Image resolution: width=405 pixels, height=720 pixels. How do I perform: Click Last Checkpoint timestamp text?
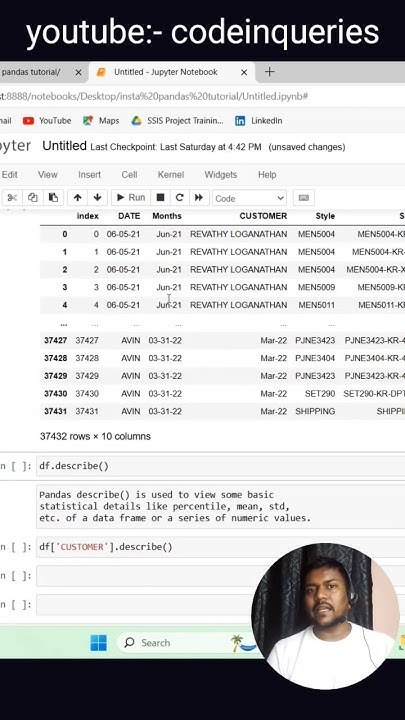click(x=176, y=147)
